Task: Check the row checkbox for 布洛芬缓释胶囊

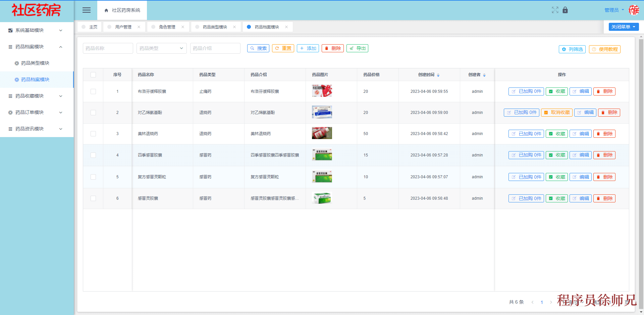Action: pos(93,91)
